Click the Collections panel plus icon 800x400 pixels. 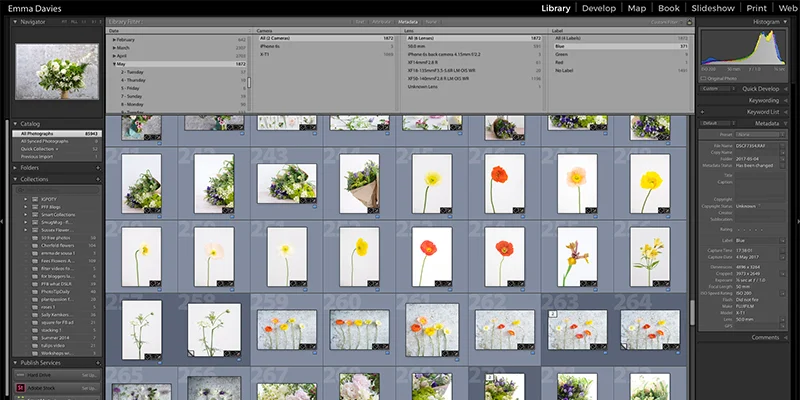coord(97,180)
